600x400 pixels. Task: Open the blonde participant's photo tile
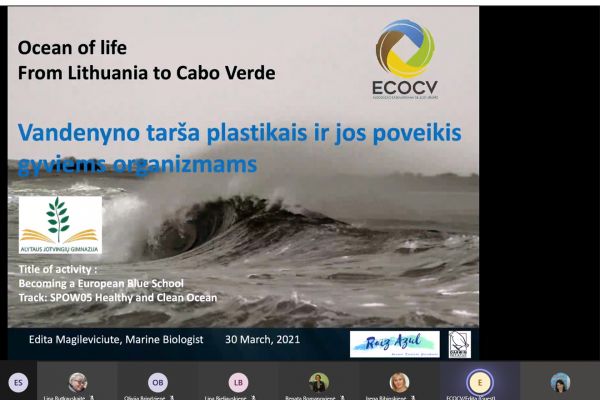click(x=399, y=382)
